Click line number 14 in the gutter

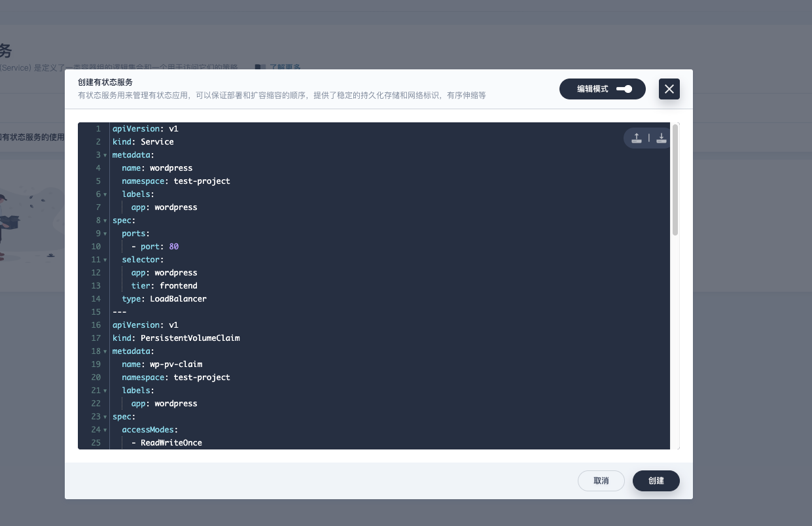(x=96, y=299)
